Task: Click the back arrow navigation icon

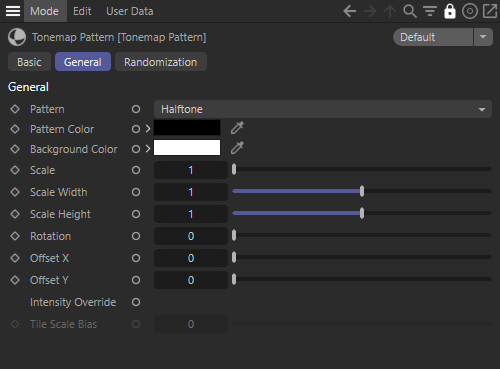Action: click(x=350, y=11)
